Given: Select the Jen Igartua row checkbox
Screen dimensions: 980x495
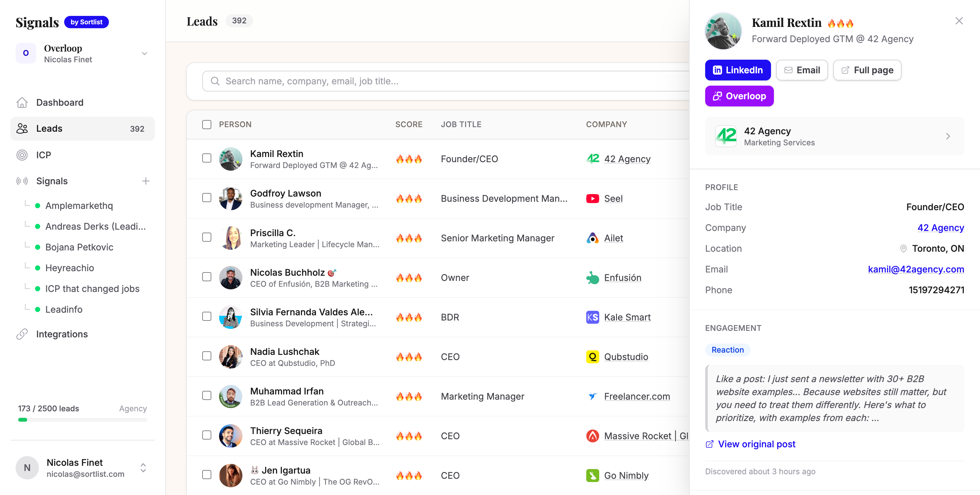Looking at the screenshot, I should (x=206, y=475).
